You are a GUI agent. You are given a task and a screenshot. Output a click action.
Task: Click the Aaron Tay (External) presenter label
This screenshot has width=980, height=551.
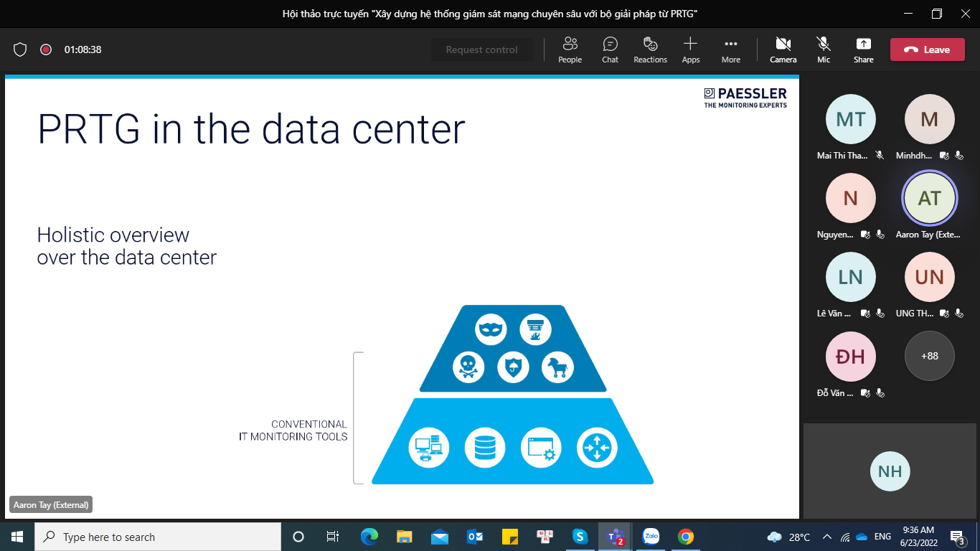[51, 505]
